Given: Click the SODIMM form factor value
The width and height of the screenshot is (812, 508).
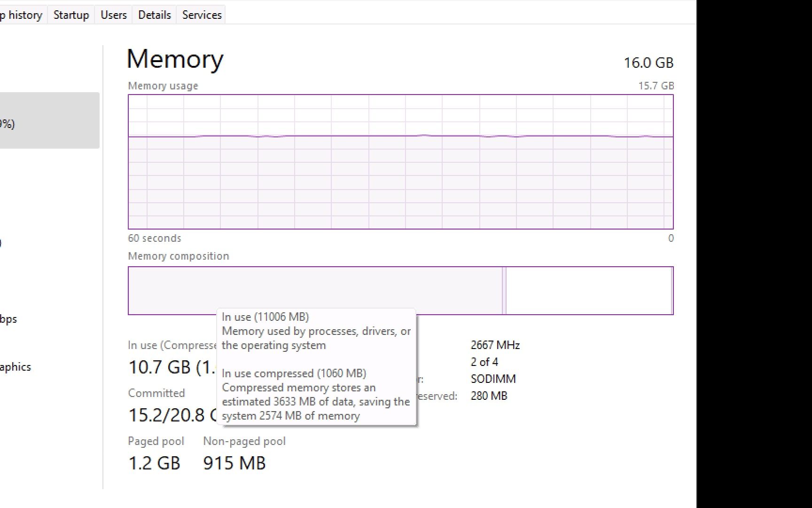Looking at the screenshot, I should [x=493, y=379].
